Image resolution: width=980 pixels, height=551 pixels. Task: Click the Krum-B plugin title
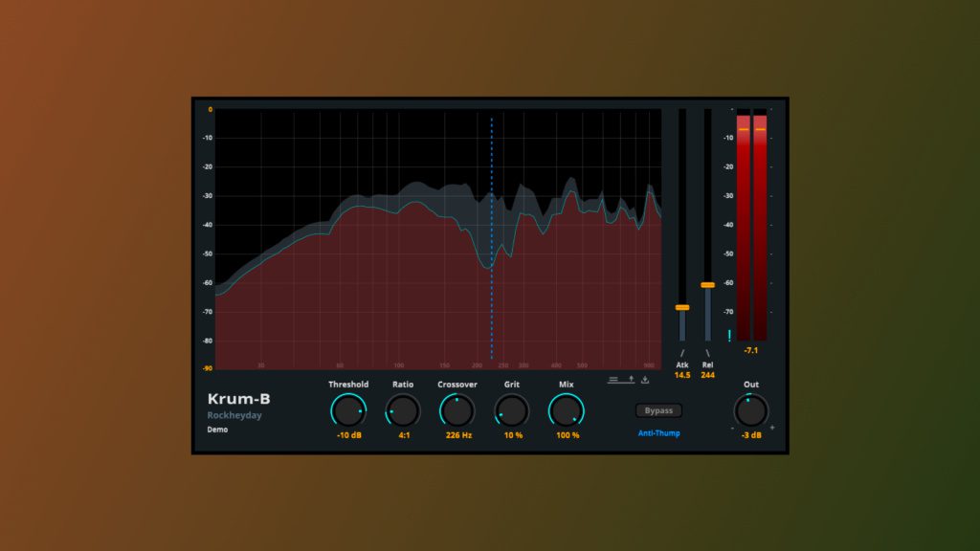[238, 399]
